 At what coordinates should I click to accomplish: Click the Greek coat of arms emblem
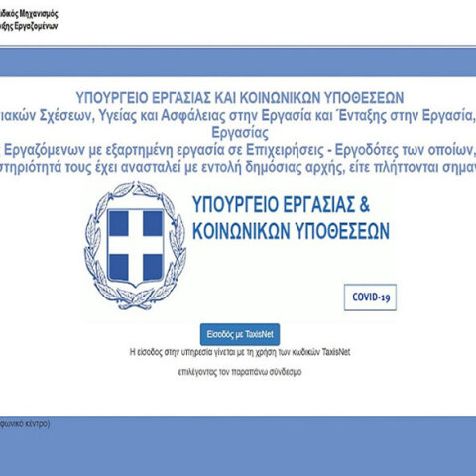[x=135, y=246]
